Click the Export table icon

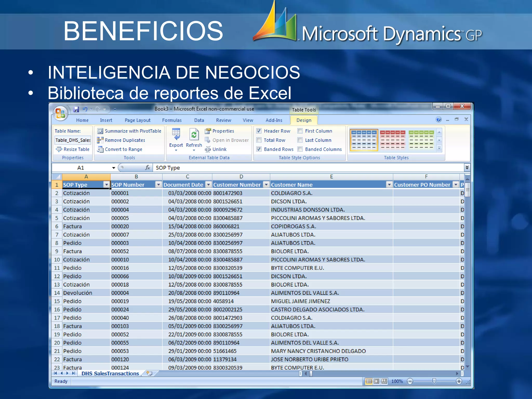(176, 134)
